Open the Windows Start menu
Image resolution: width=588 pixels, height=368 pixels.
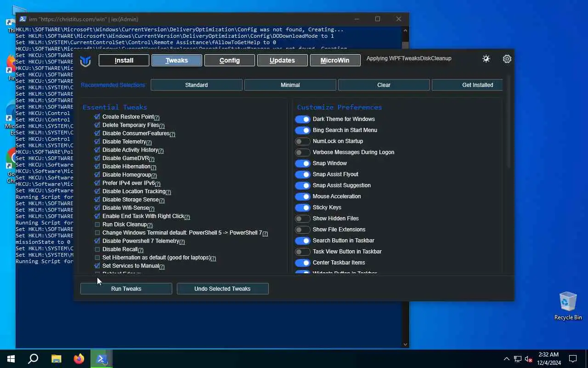pyautogui.click(x=11, y=359)
